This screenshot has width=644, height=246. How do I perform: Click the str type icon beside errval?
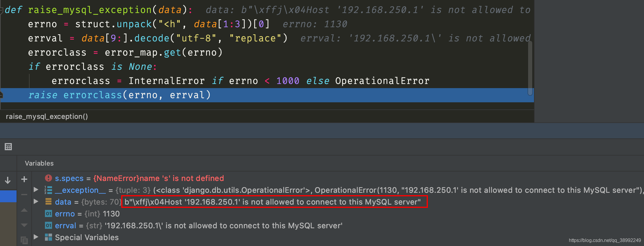point(48,225)
